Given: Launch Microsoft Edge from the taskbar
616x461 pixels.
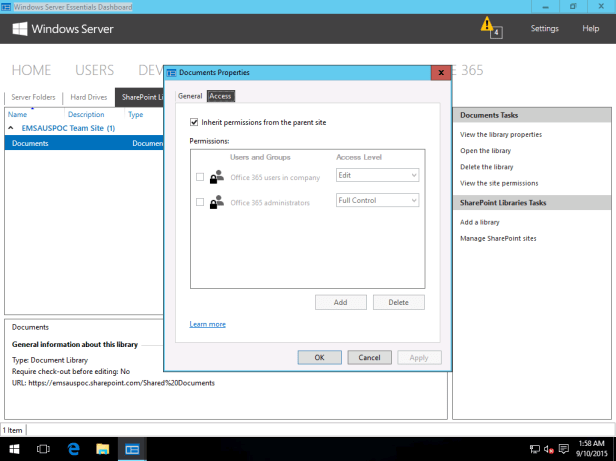Looking at the screenshot, I should pos(73,449).
